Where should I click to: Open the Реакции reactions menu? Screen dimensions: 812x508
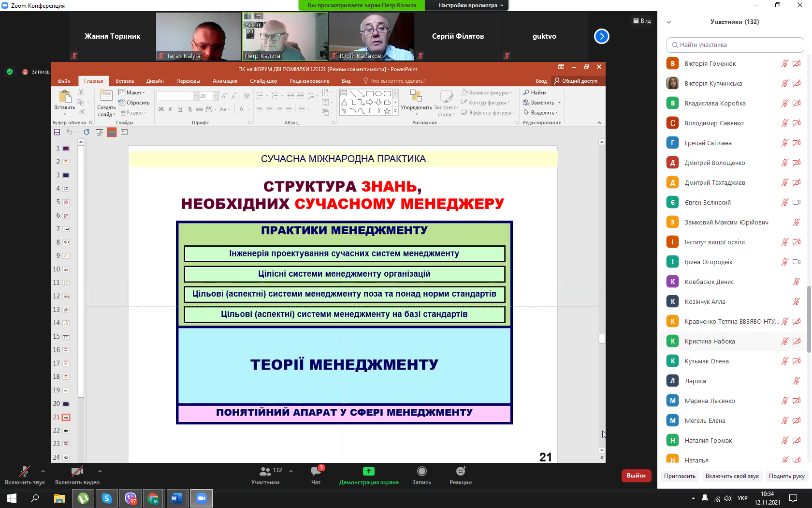click(461, 471)
